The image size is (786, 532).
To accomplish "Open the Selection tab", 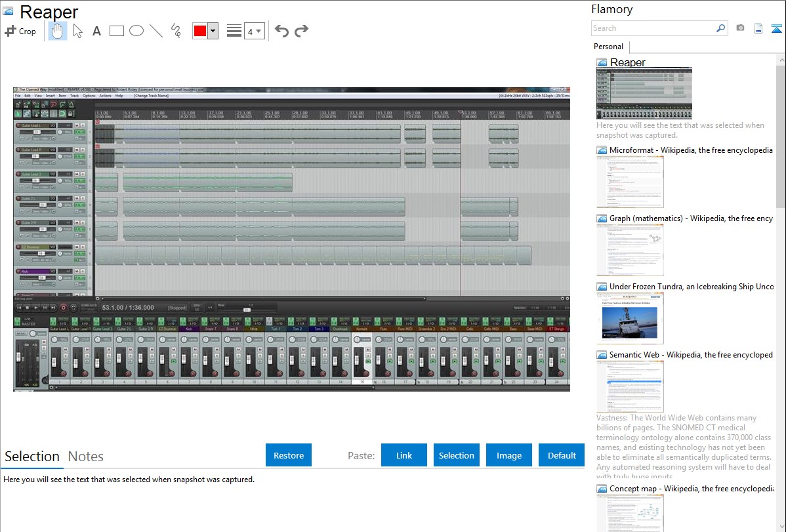I will click(x=32, y=457).
